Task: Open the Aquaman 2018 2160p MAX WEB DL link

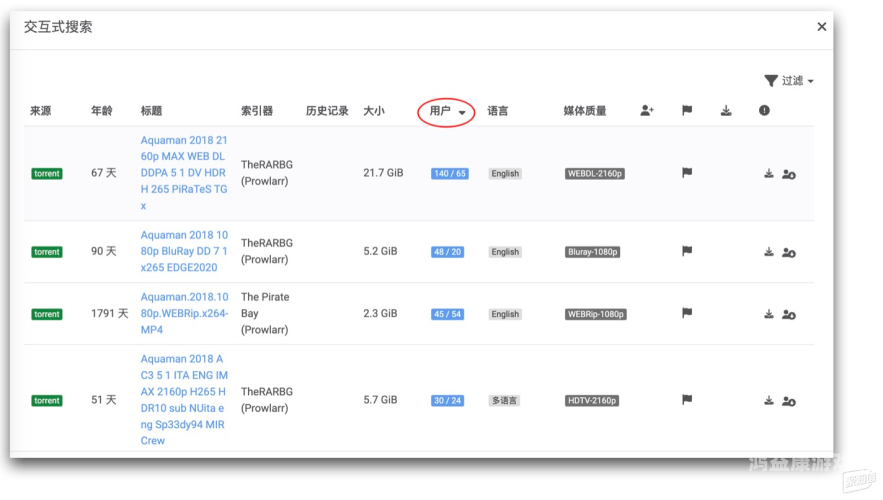Action: click(184, 173)
